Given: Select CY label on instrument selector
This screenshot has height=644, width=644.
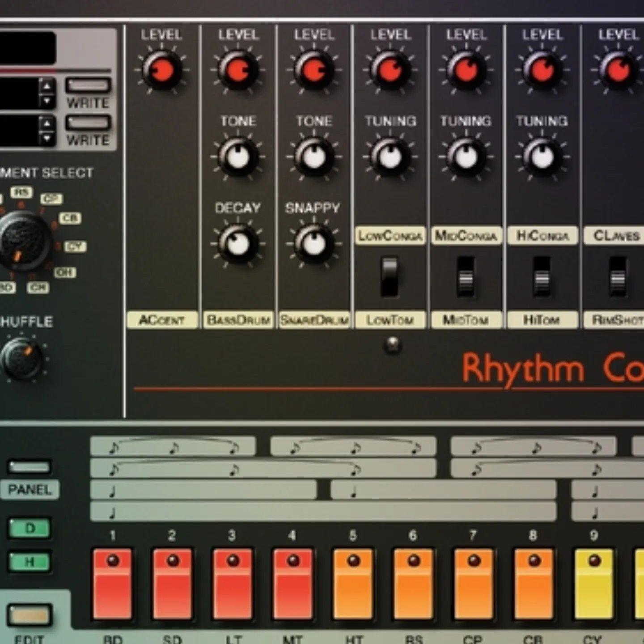Looking at the screenshot, I should click(x=75, y=246).
